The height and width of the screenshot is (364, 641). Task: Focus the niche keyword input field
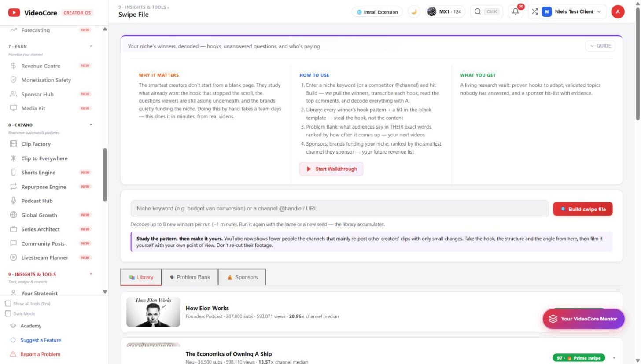tap(339, 209)
